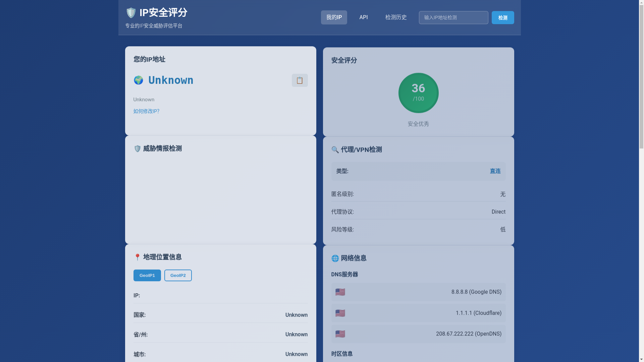Click the Direct proxy protocol value
Viewport: 644px width, 362px height.
(x=498, y=212)
